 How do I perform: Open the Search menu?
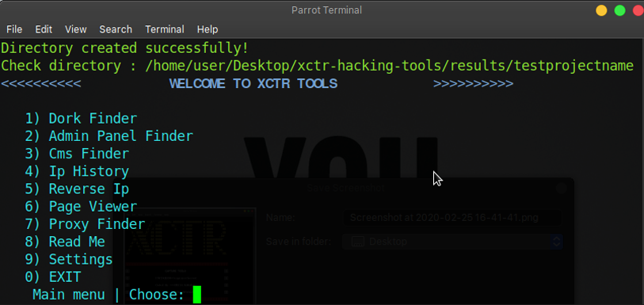click(x=116, y=29)
